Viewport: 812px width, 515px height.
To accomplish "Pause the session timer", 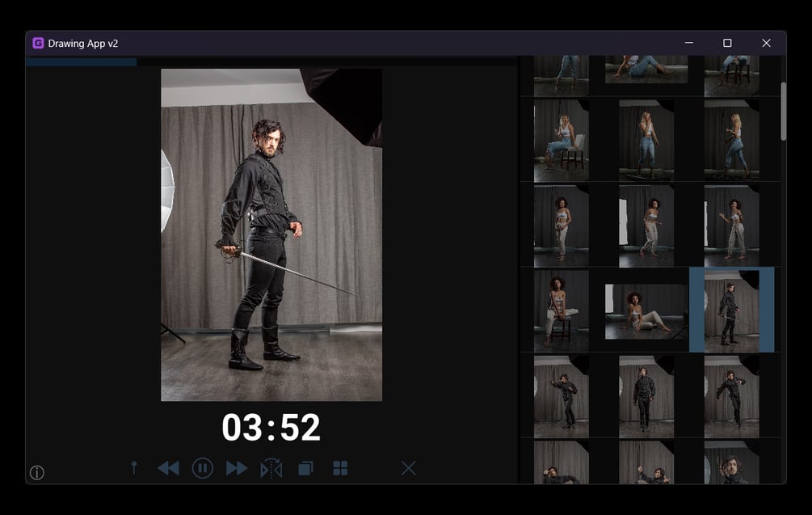I will click(x=203, y=468).
